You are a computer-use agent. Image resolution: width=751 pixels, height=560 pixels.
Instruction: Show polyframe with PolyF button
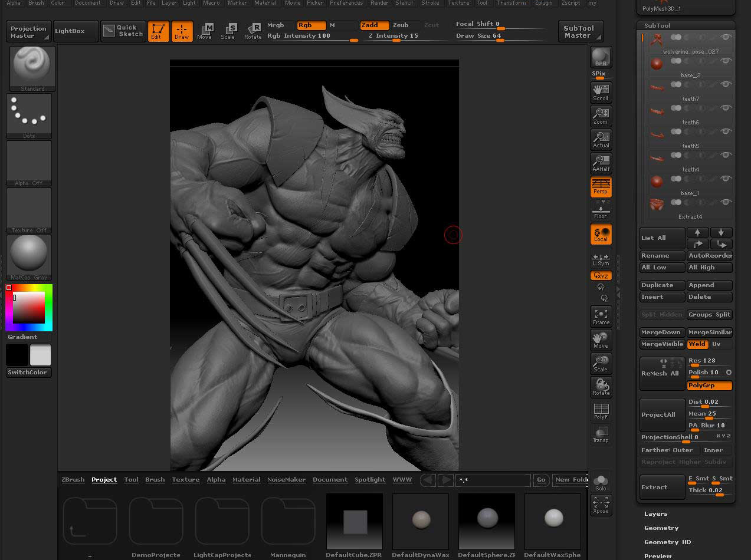[601, 411]
